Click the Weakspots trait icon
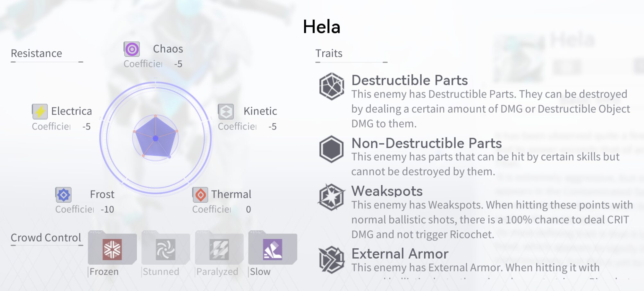644x291 pixels. pyautogui.click(x=332, y=197)
